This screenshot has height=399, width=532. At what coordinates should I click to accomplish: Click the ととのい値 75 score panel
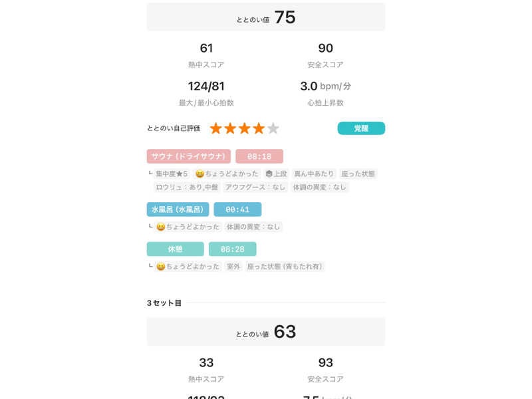266,17
